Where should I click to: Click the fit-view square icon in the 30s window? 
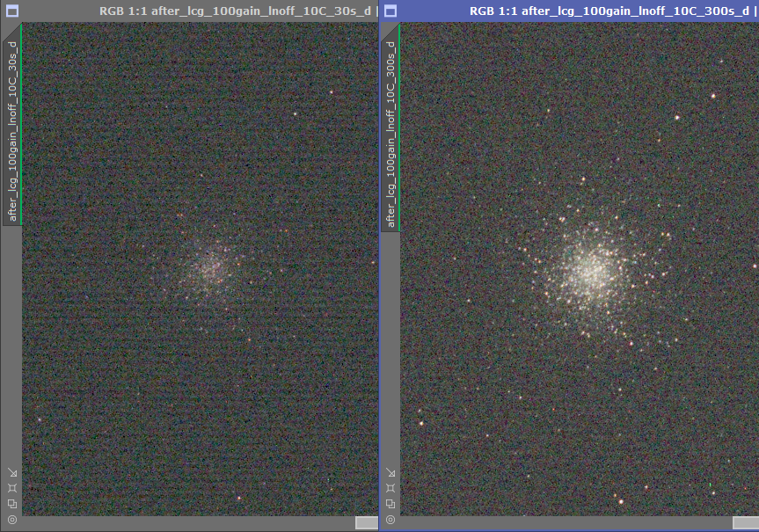[x=11, y=488]
